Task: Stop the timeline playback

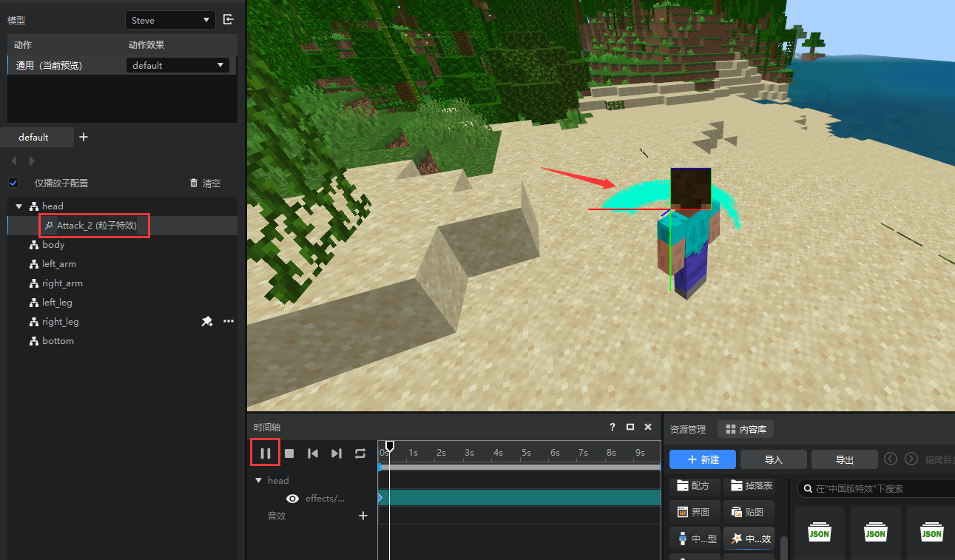Action: coord(289,453)
